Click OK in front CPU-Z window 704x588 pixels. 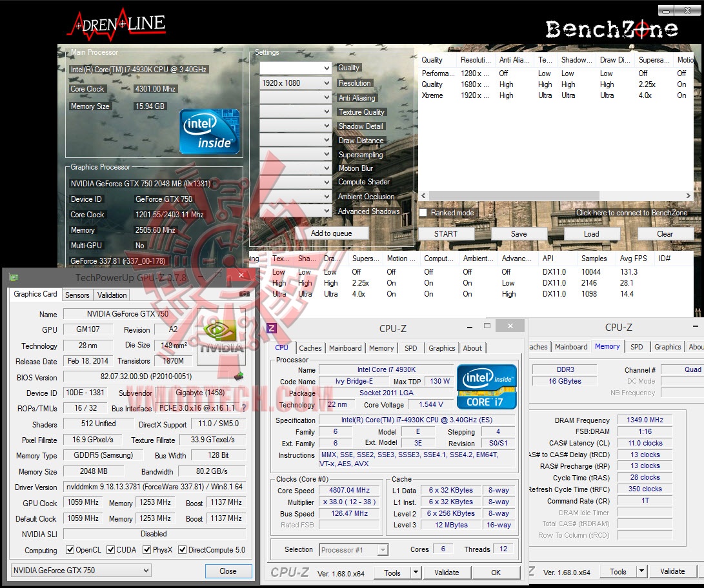coord(496,573)
